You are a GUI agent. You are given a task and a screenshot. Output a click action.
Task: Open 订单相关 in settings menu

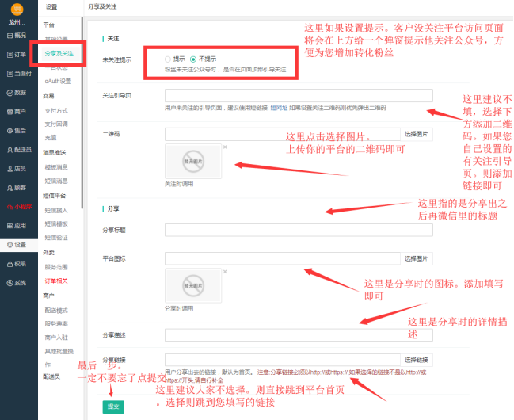pyautogui.click(x=56, y=281)
